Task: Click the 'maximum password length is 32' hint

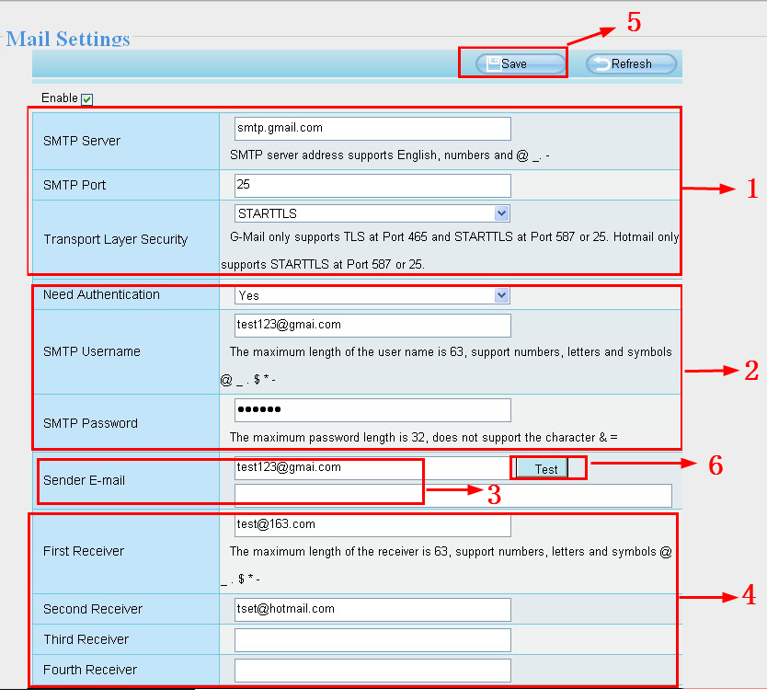Action: (x=424, y=437)
